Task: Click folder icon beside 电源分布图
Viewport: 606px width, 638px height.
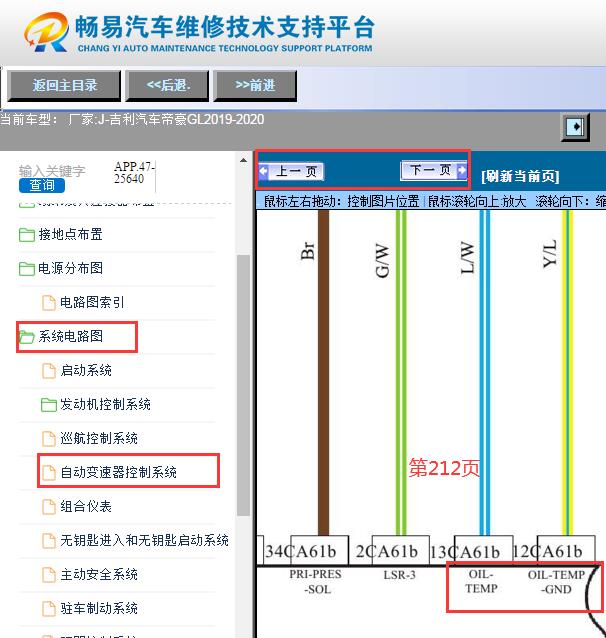Action: [27, 269]
